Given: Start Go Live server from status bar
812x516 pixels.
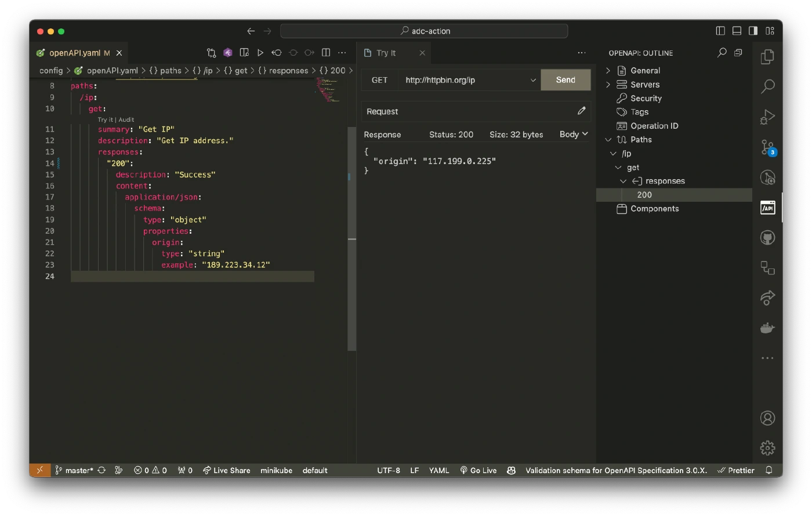Looking at the screenshot, I should pos(478,470).
